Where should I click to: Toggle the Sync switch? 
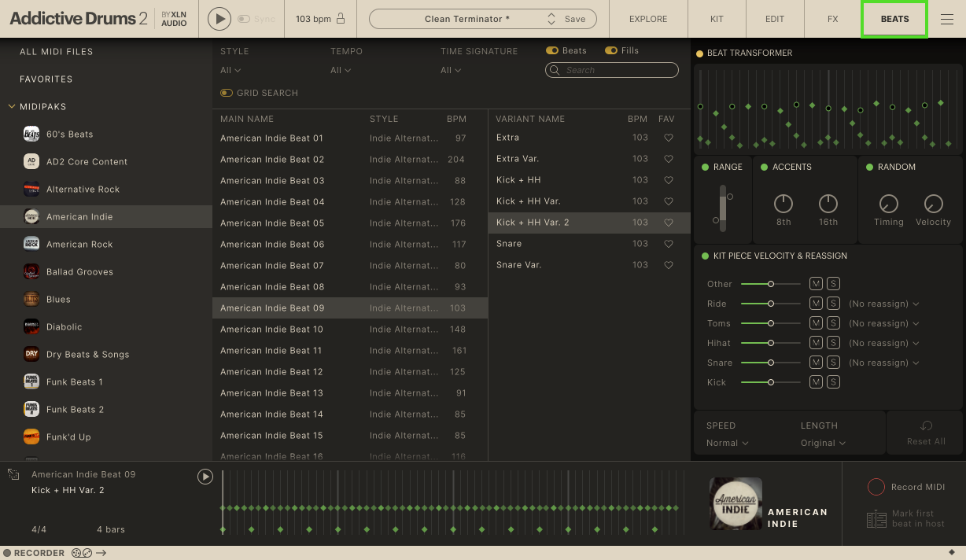tap(244, 19)
